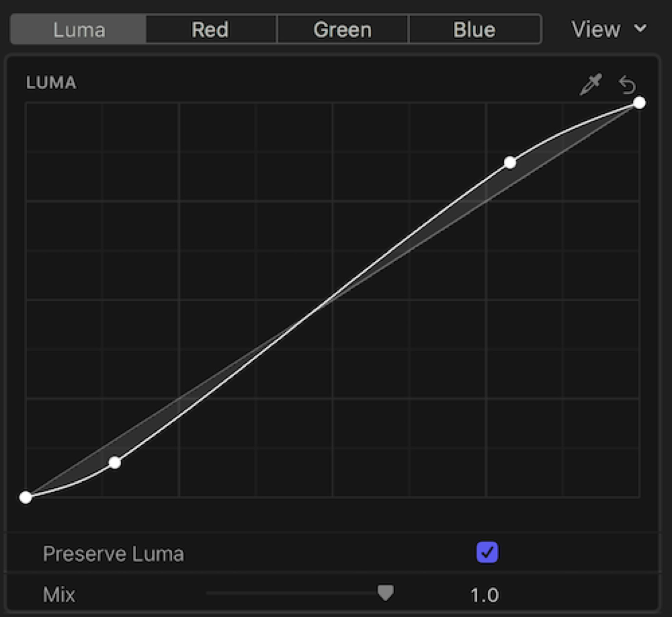Click the white point at curve's top-right end
672x617 pixels.
point(640,103)
